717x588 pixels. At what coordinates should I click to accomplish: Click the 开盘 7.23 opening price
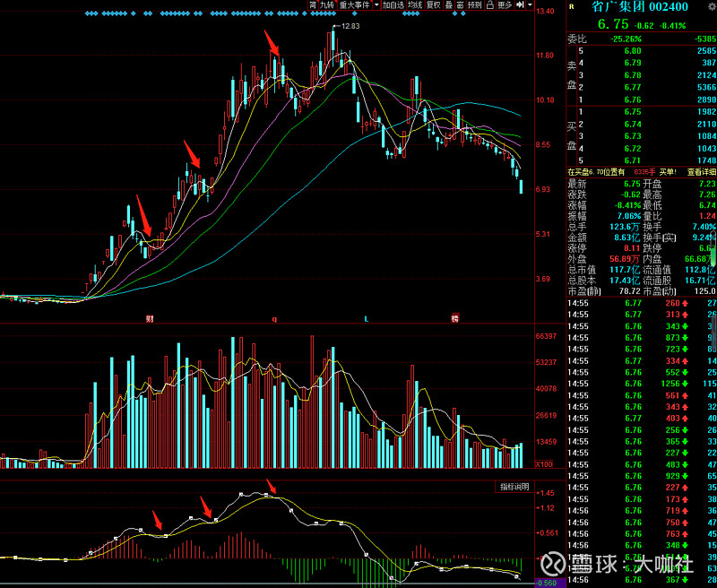(707, 184)
